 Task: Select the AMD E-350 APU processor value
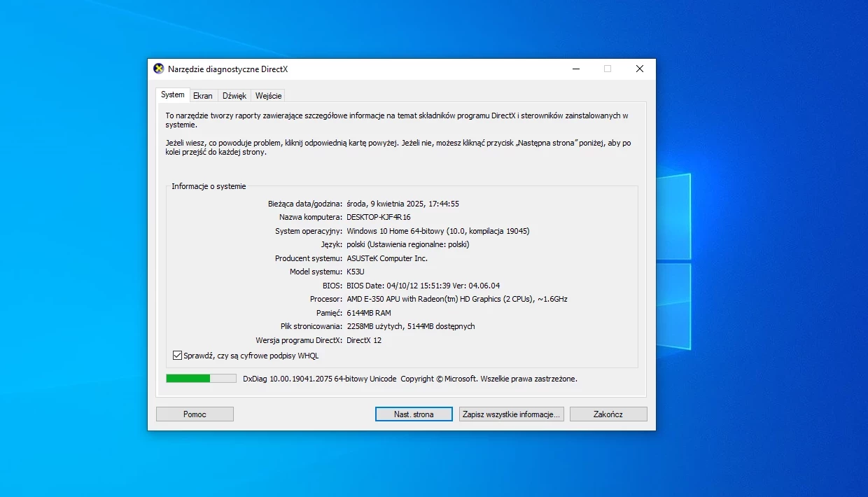click(x=457, y=299)
